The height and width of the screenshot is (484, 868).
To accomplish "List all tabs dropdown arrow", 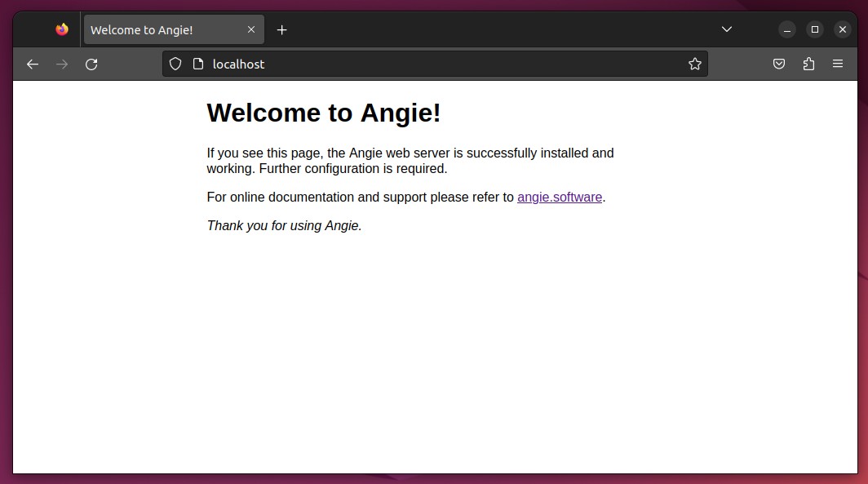I will pos(727,29).
